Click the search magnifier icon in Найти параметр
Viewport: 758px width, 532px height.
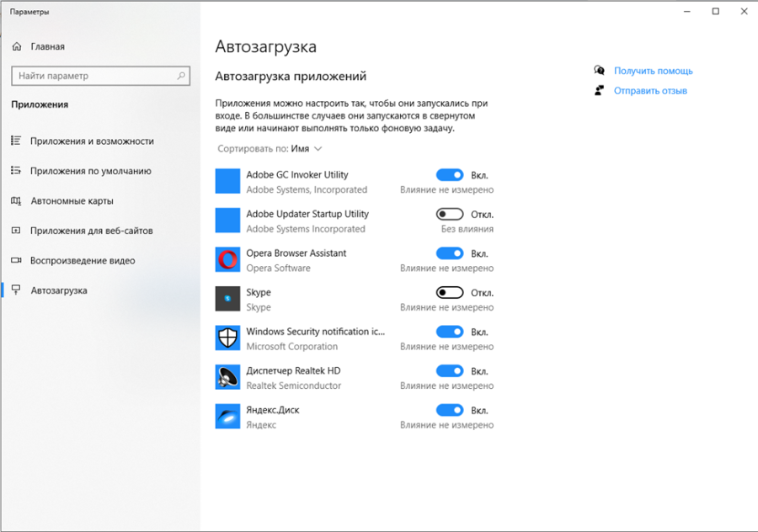coord(181,76)
